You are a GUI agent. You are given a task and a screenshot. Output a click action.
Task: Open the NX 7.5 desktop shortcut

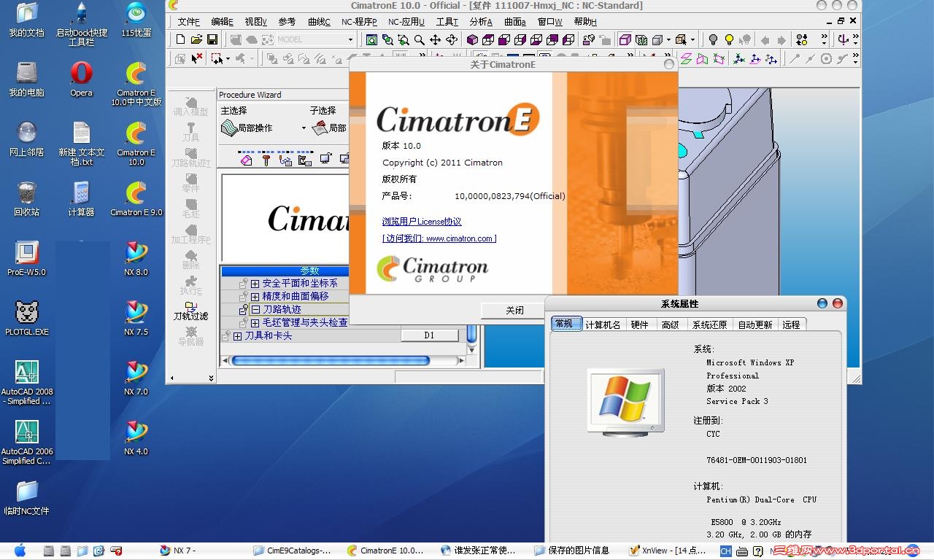136,318
